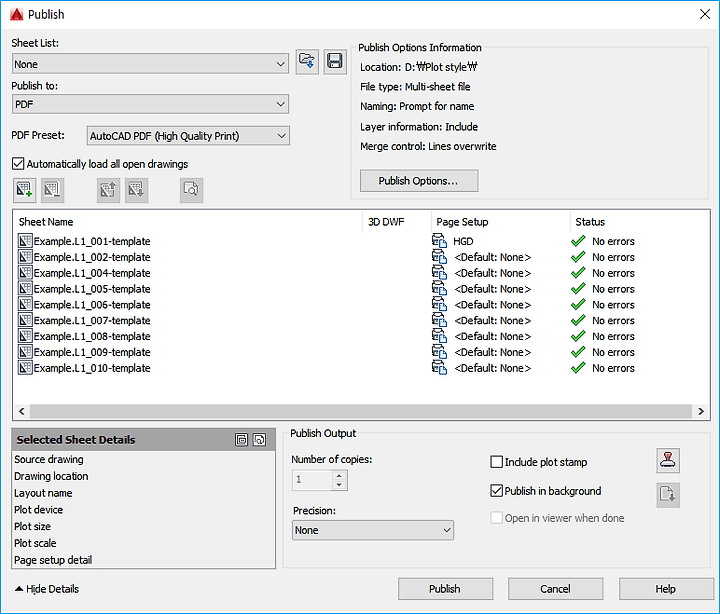Click the Preview sheet icon

click(x=191, y=190)
